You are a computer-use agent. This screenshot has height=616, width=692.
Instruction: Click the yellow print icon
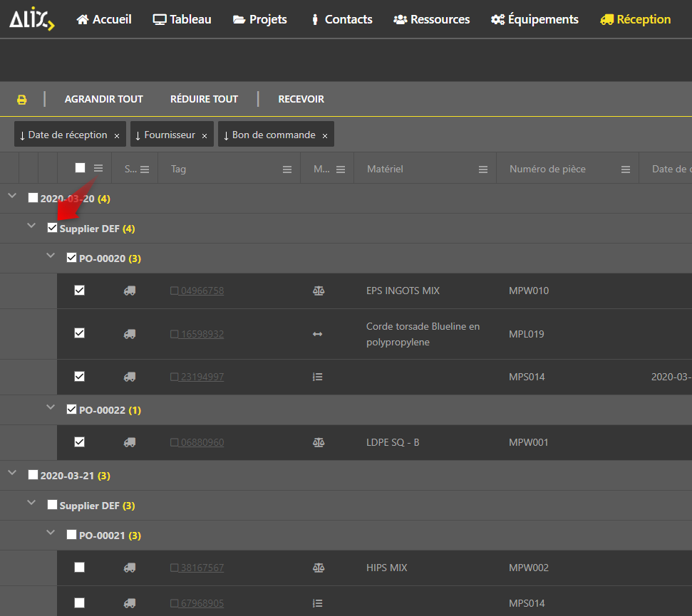pos(21,100)
